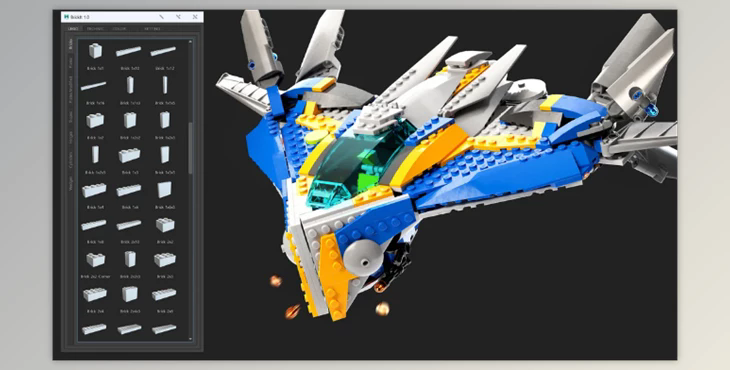Pick the Brick 1x1x5 column piece
Image resolution: width=730 pixels, height=370 pixels.
(x=165, y=85)
